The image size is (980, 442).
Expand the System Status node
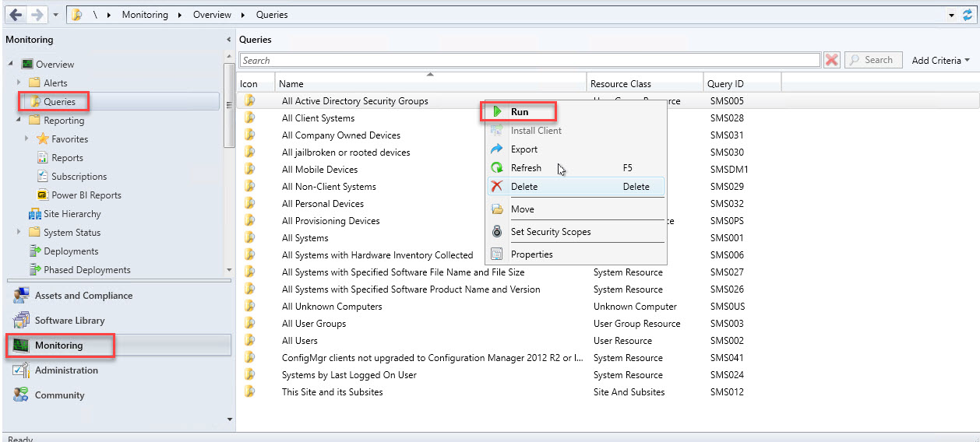point(19,233)
